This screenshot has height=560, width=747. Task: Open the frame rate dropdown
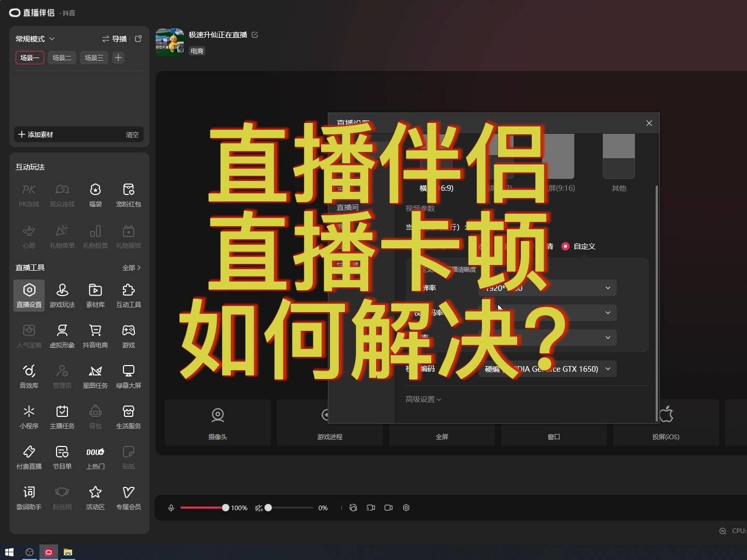tap(547, 338)
